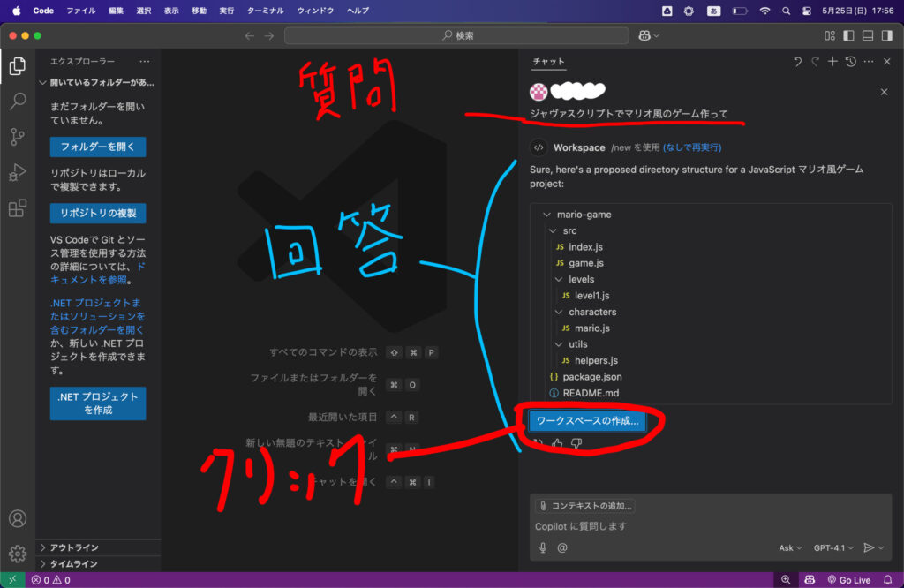This screenshot has width=904, height=588.
Task: Select index.js in the proposed tree
Action: 579,246
